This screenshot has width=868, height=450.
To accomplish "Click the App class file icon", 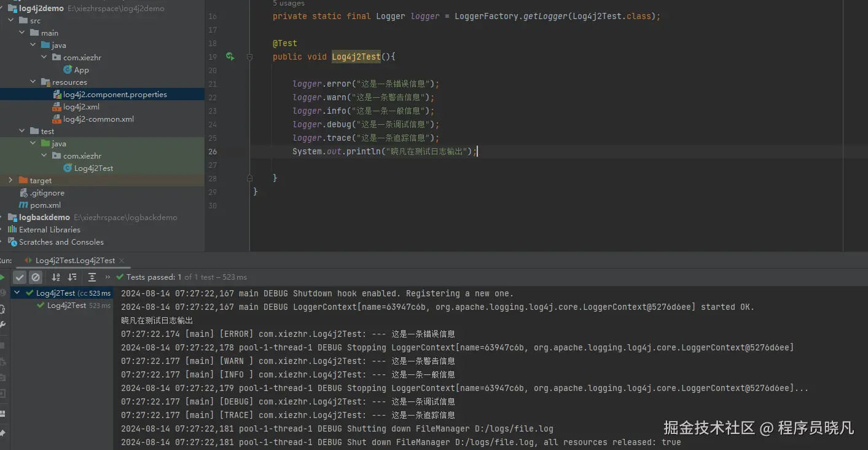I will 68,69.
